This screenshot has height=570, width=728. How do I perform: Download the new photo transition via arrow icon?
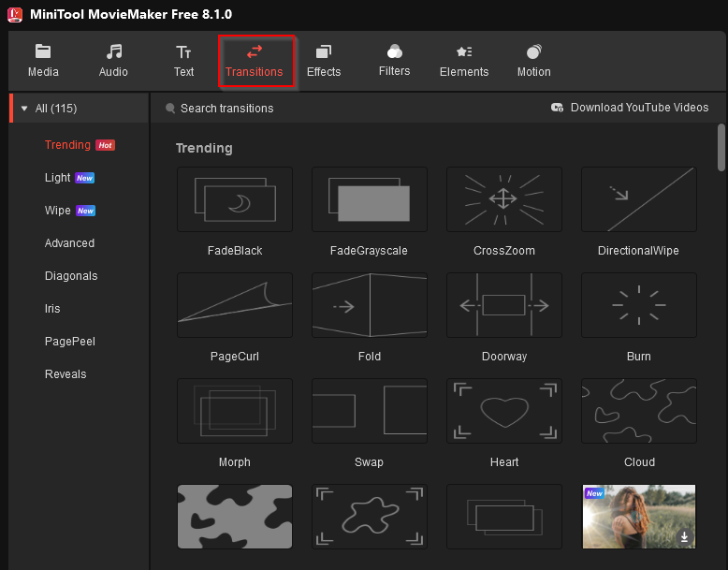pos(684,537)
